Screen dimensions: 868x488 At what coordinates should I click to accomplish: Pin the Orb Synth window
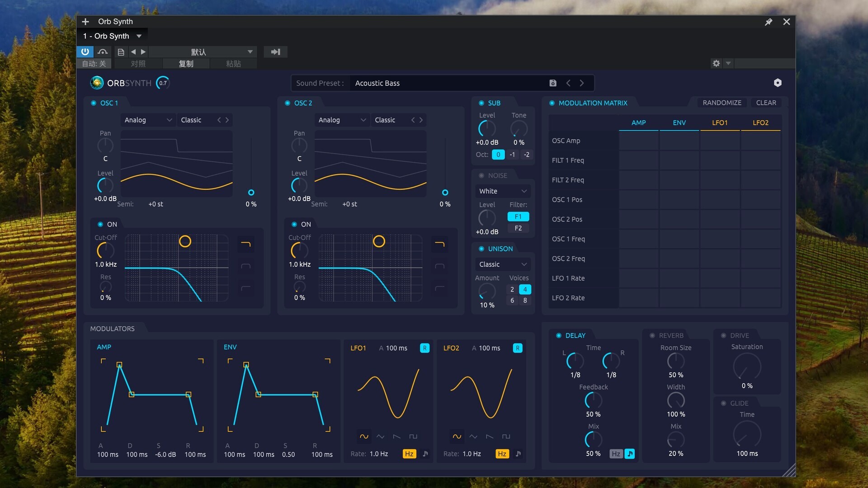pos(768,22)
